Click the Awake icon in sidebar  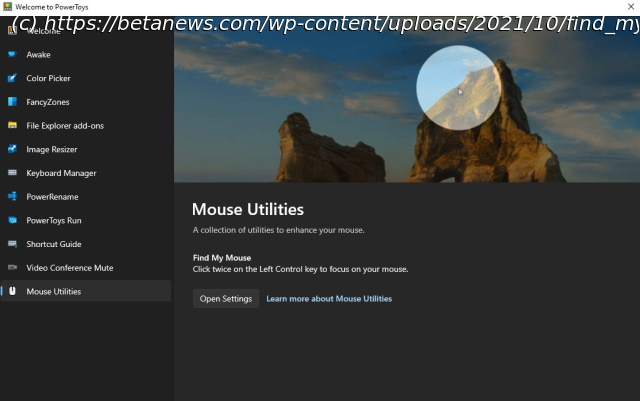(12, 55)
